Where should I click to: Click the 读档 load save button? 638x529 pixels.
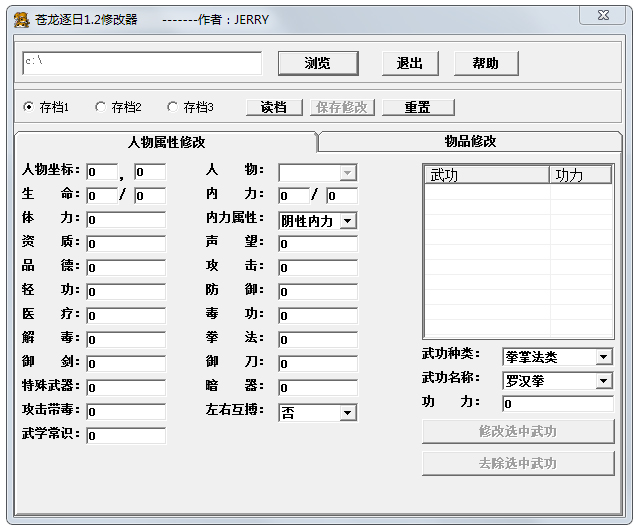tap(273, 107)
